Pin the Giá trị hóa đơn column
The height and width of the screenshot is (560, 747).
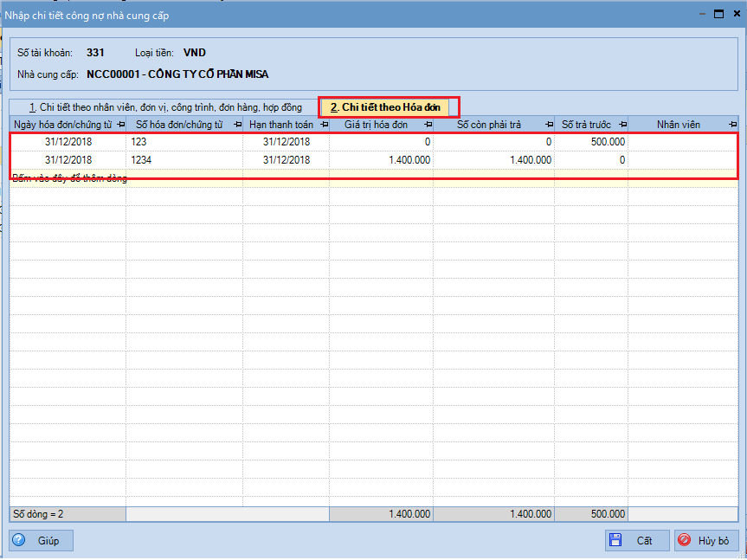[x=427, y=126]
